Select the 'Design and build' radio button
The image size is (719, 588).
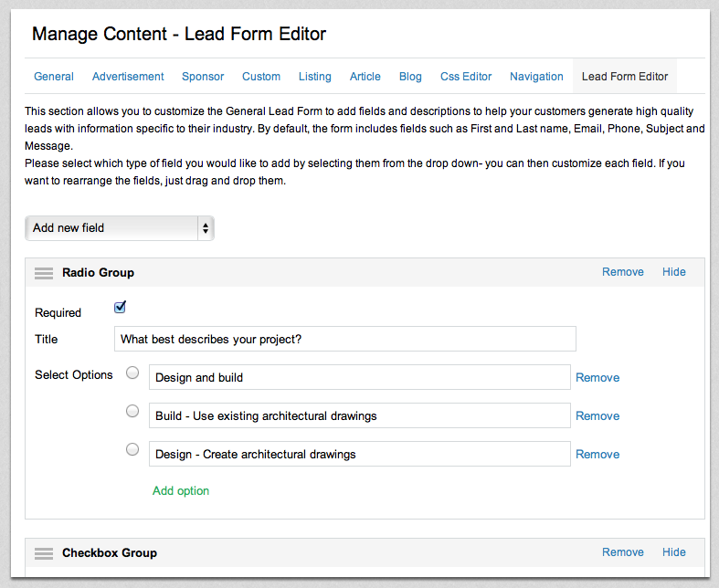coord(132,373)
